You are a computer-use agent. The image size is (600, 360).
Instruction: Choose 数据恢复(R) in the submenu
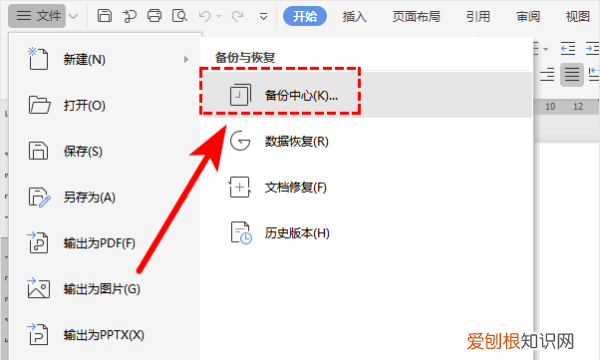pos(367,141)
